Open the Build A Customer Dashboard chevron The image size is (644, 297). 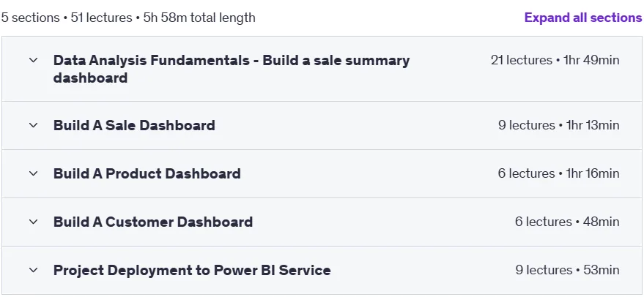[x=33, y=222]
